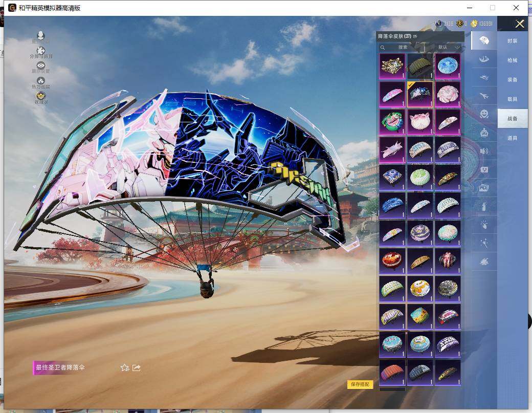Viewport: 532px width, 413px height.
Task: Click the 分解 puzzle-piece icon
Action: pos(41,51)
